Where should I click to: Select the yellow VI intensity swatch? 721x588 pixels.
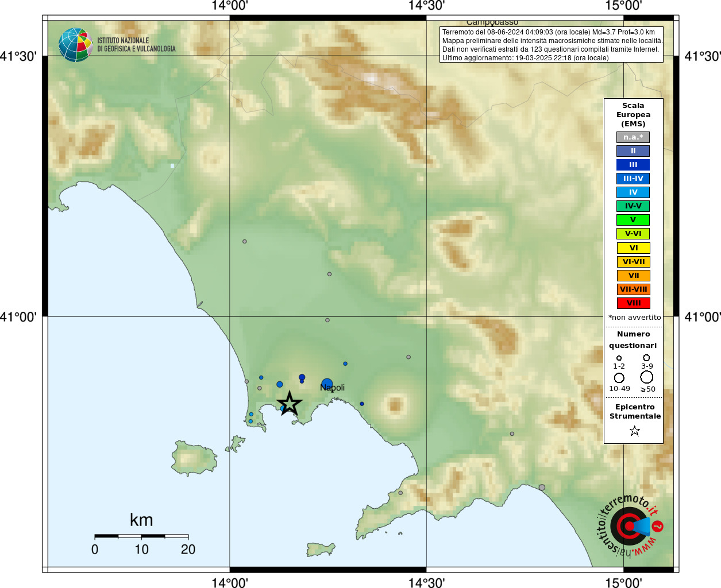point(633,248)
